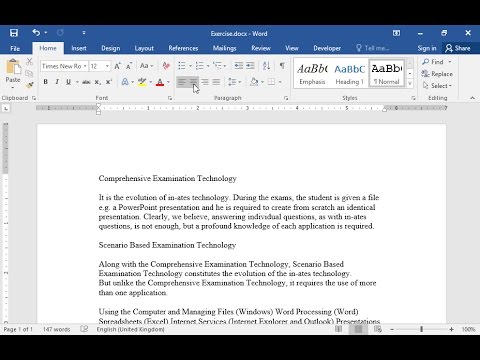Screen dimensions: 480x360
Task: Open the Change Case dropdown
Action: [146, 66]
